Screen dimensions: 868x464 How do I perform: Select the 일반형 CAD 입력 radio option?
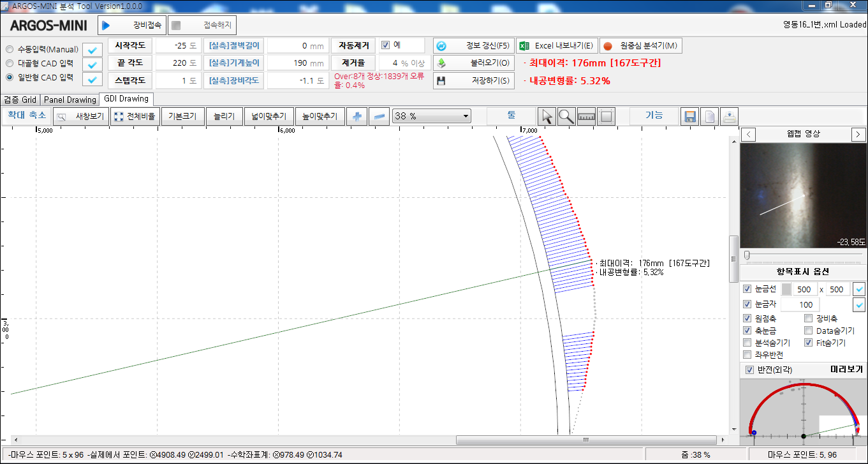(x=10, y=78)
